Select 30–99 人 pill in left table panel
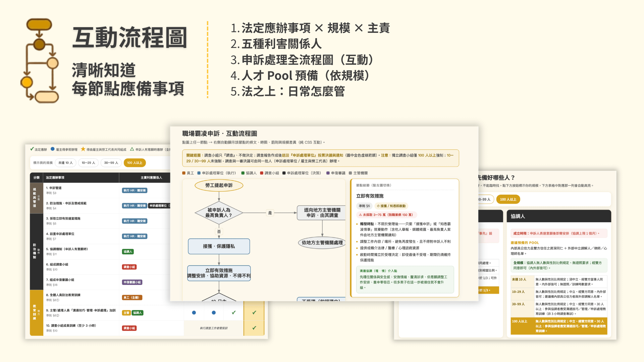 (x=111, y=163)
